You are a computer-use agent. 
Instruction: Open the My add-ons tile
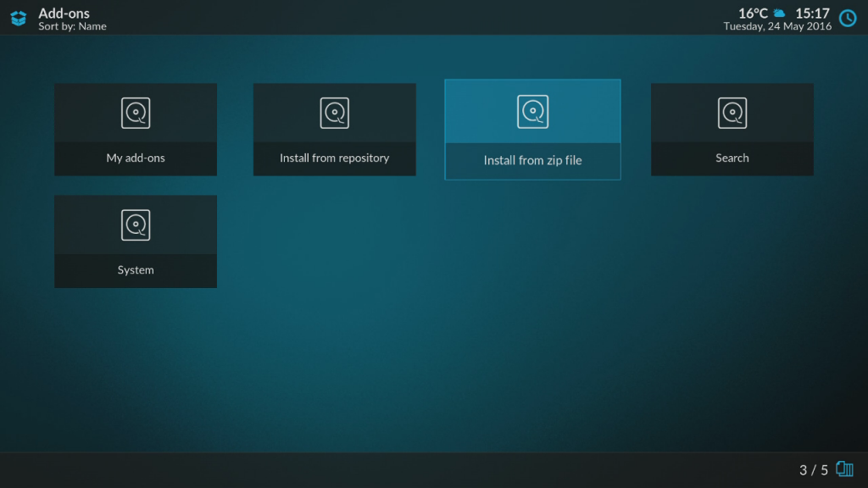pos(136,130)
